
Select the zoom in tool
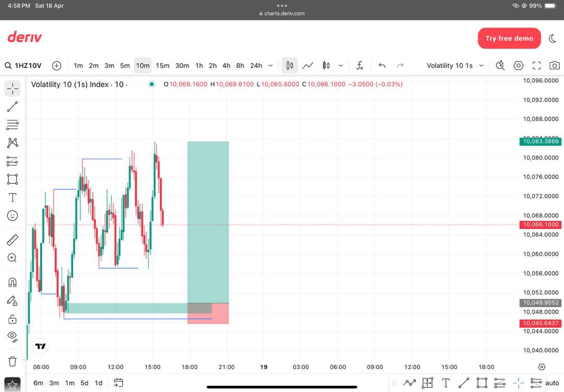pos(12,258)
